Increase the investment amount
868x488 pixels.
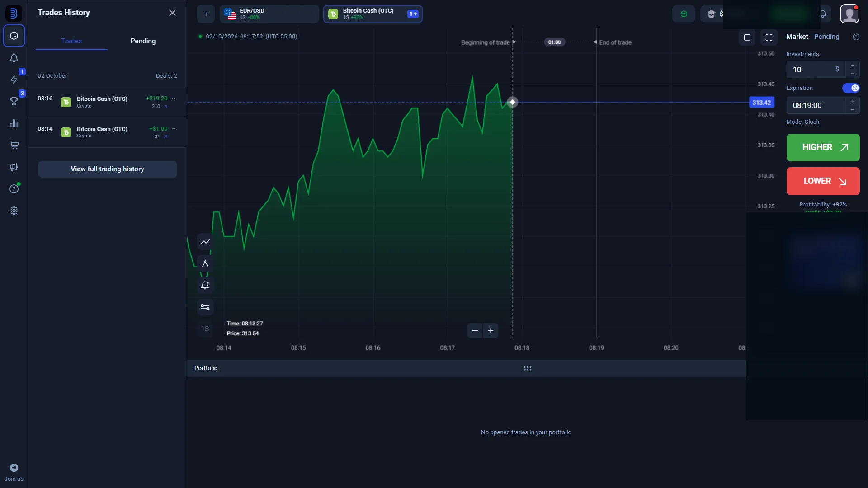853,66
